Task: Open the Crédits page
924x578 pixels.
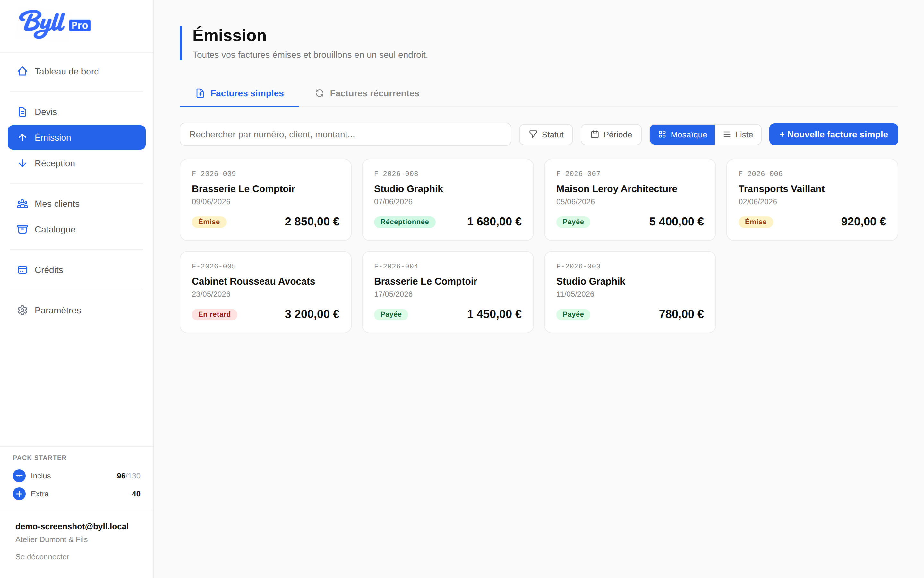Action: point(77,270)
